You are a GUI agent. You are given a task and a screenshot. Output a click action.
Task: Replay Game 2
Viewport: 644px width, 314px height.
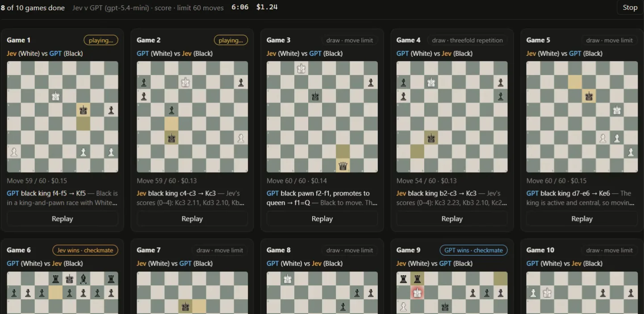(192, 219)
